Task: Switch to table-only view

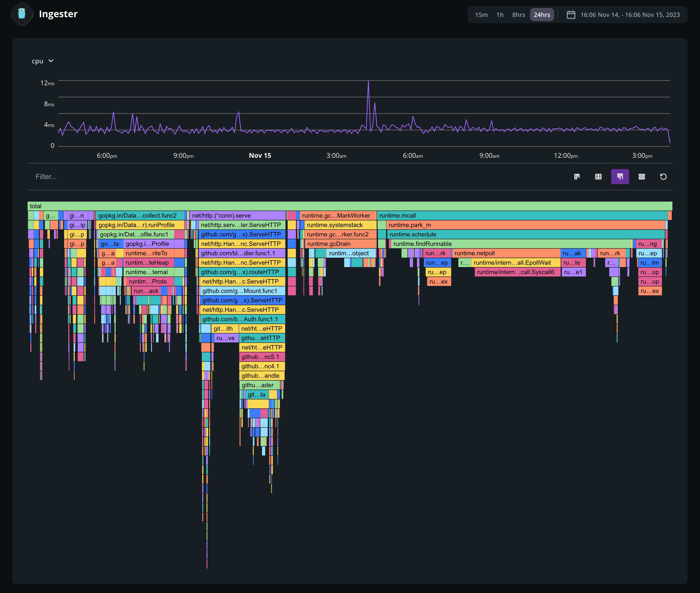Action: click(598, 176)
